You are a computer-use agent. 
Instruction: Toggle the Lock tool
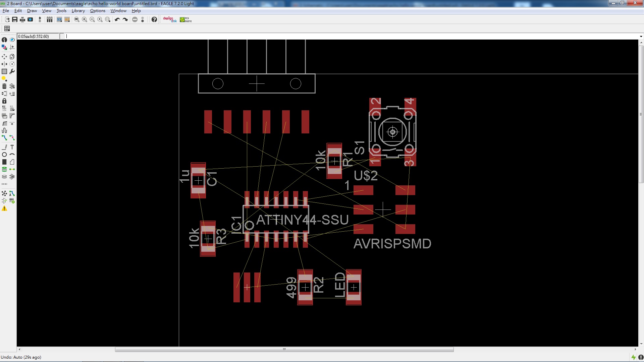pos(4,101)
